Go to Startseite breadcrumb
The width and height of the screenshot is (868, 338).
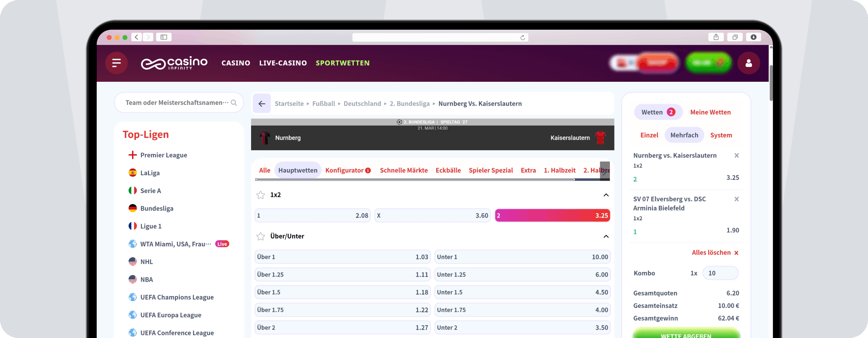[289, 104]
